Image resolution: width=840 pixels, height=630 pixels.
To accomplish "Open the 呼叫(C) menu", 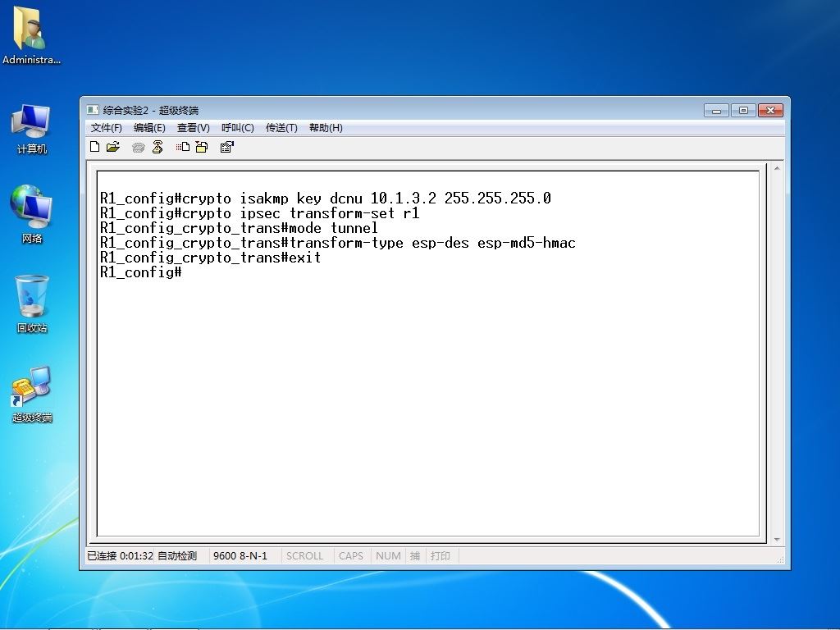I will [x=237, y=127].
